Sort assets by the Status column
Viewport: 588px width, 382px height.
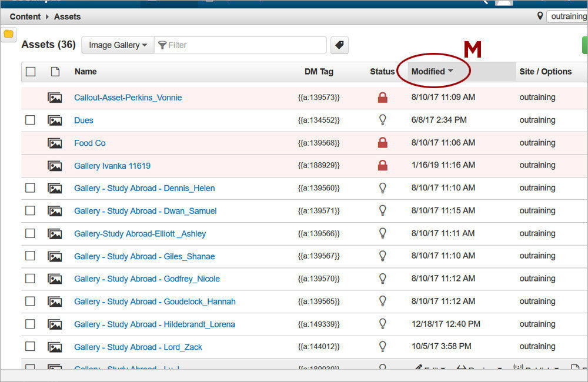(382, 72)
